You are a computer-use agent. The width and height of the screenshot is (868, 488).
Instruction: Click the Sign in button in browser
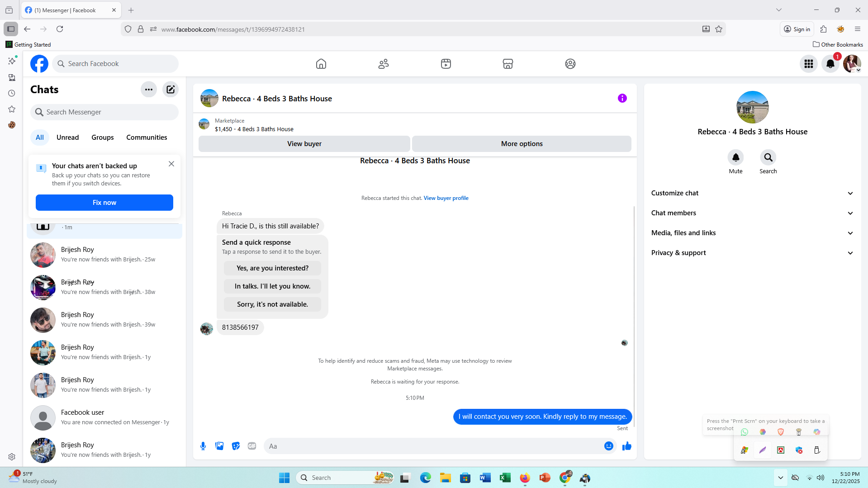[797, 29]
